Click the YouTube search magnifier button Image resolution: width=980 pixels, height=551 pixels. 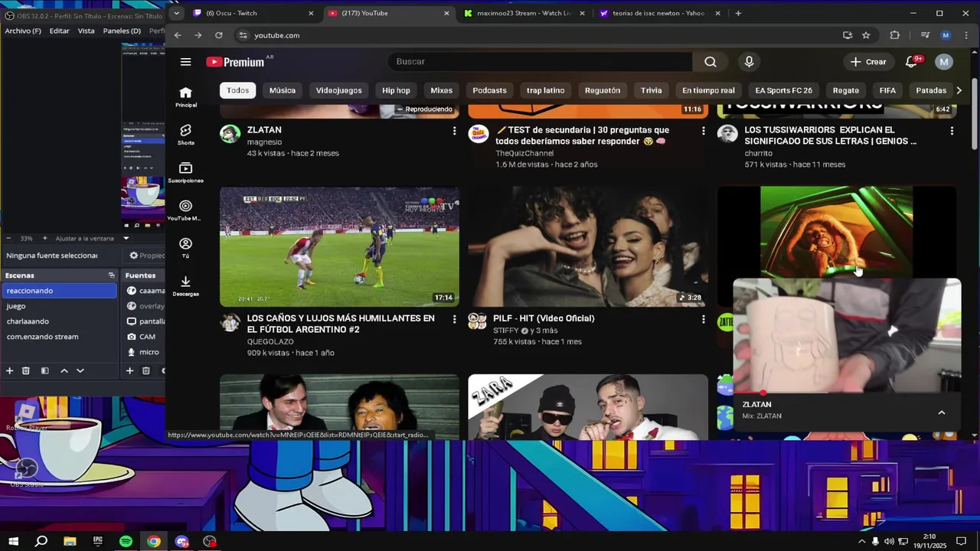click(x=710, y=62)
